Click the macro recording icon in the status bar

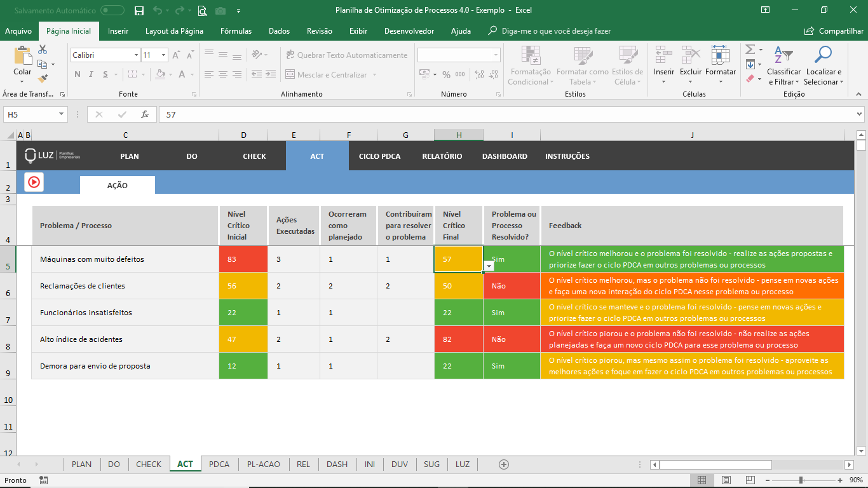43,480
